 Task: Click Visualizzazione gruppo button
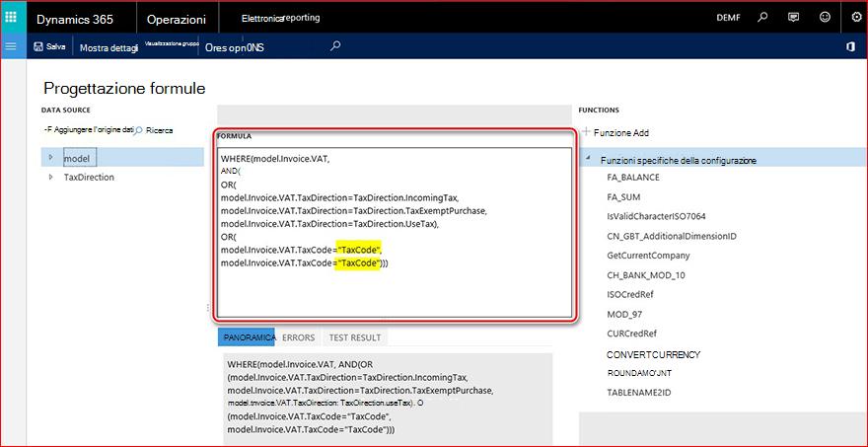click(x=172, y=43)
